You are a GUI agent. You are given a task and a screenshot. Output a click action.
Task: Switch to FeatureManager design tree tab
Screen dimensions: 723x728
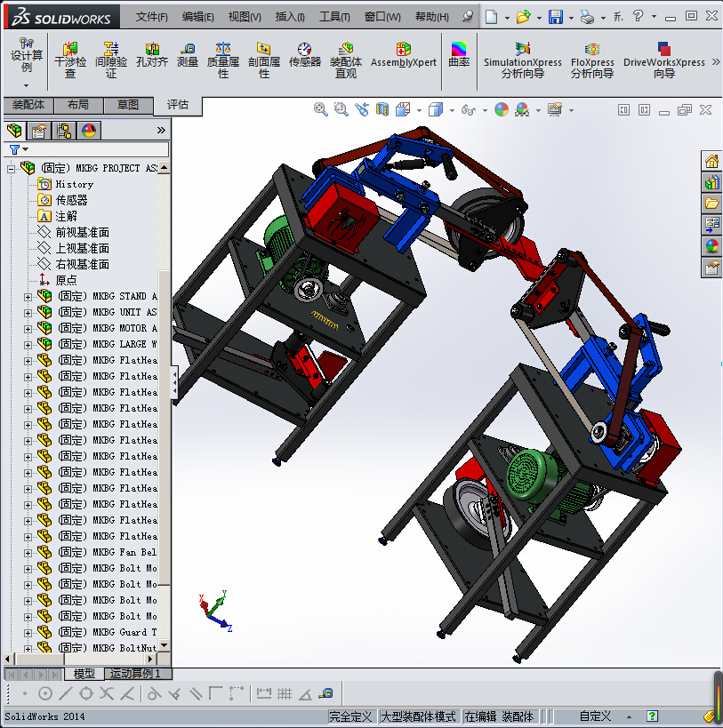tap(14, 131)
